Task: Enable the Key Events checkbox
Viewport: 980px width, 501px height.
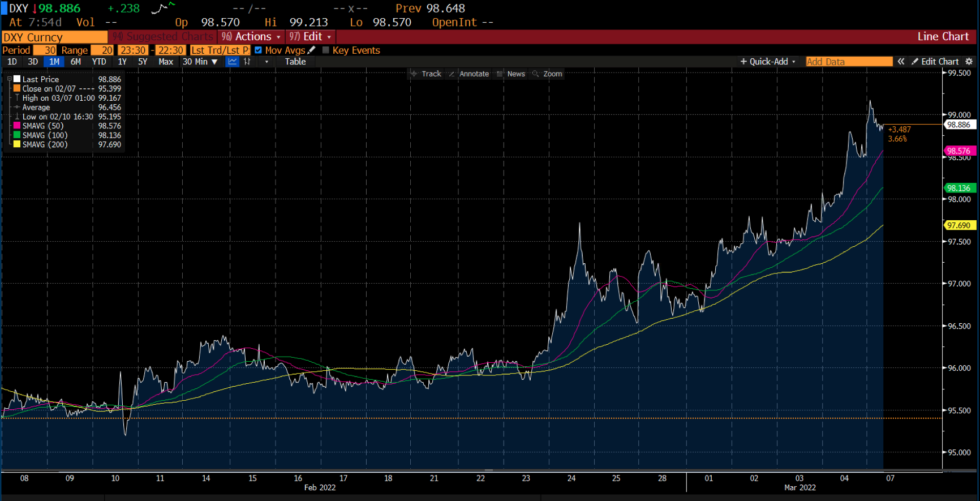Action: 325,50
